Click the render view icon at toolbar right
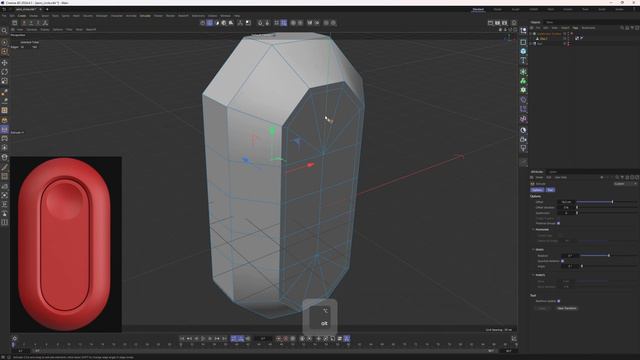This screenshot has height=360, width=640. pos(490,23)
